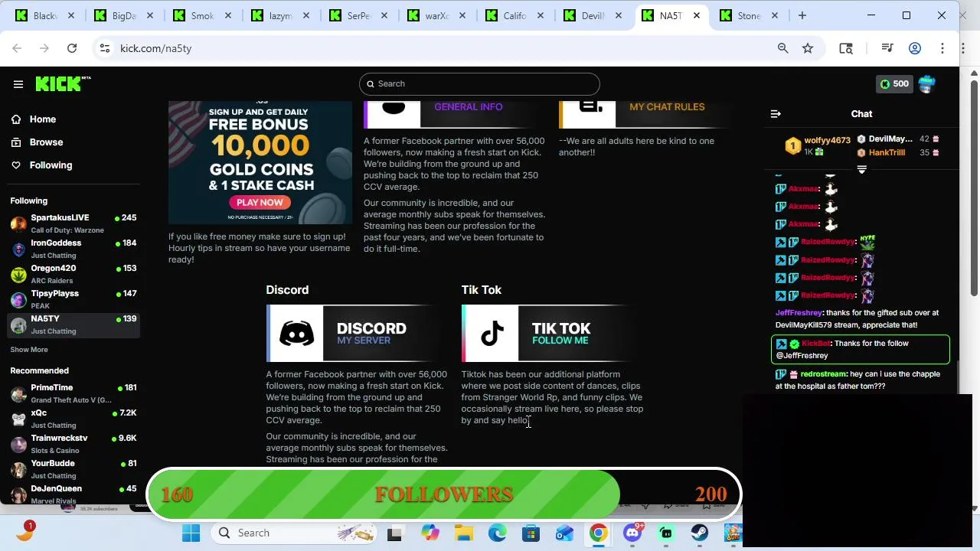Expand the gift leaderboard arrow

point(861,169)
